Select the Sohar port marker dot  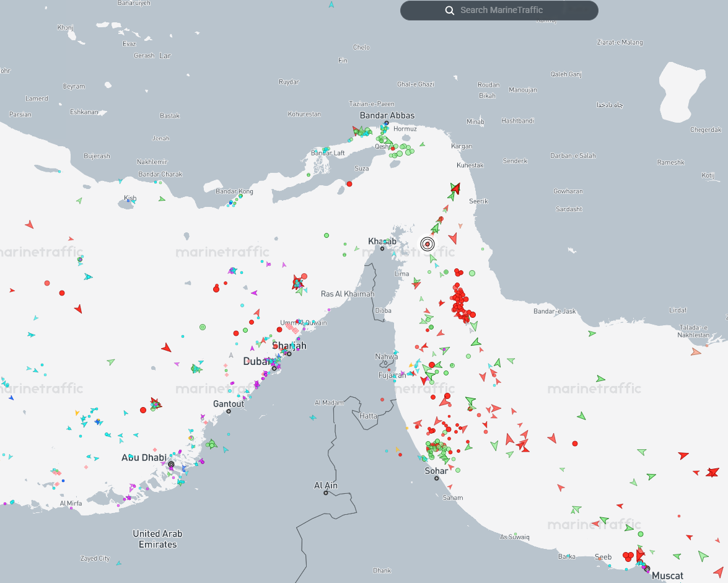(436, 478)
